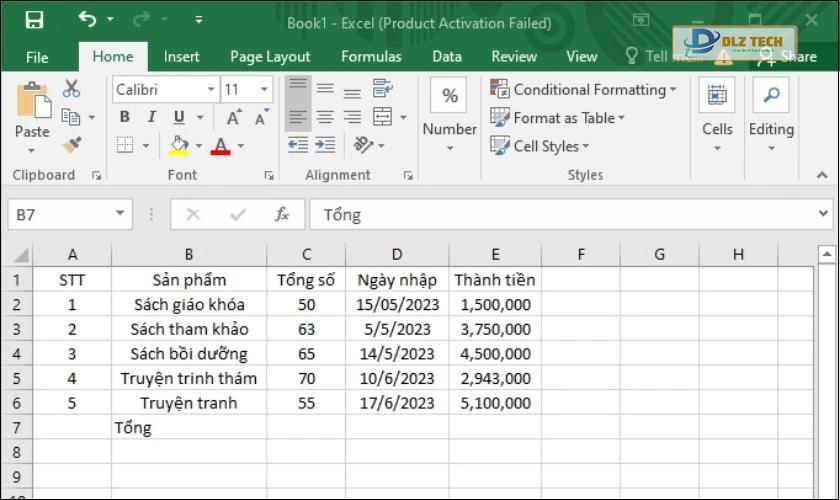Click the Redo arrow icon
The width and height of the screenshot is (840, 500).
tap(141, 20)
